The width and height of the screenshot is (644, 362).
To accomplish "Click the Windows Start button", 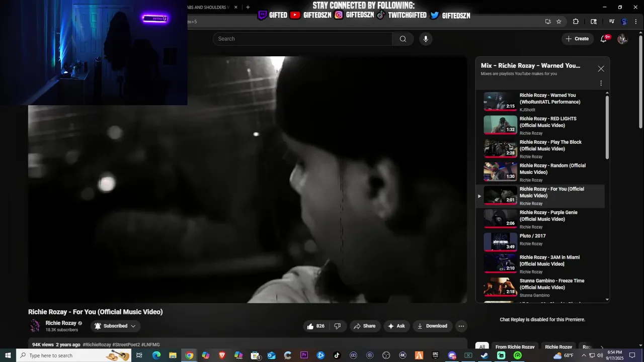I will point(8,355).
